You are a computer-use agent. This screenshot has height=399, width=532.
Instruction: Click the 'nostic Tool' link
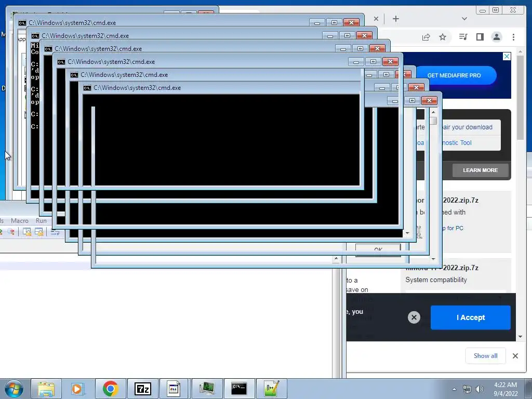[x=457, y=143]
